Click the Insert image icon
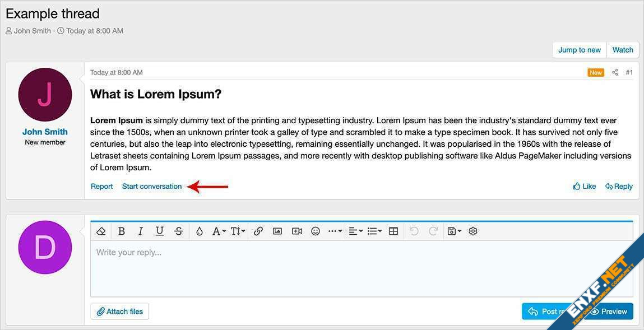The image size is (644, 330). [x=277, y=231]
